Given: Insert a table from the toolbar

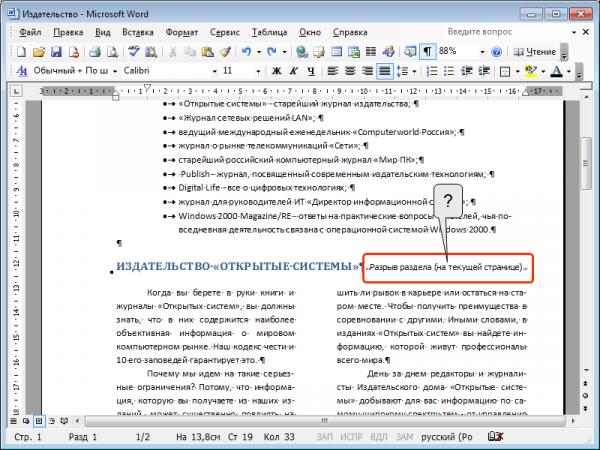Looking at the screenshot, I should [336, 51].
